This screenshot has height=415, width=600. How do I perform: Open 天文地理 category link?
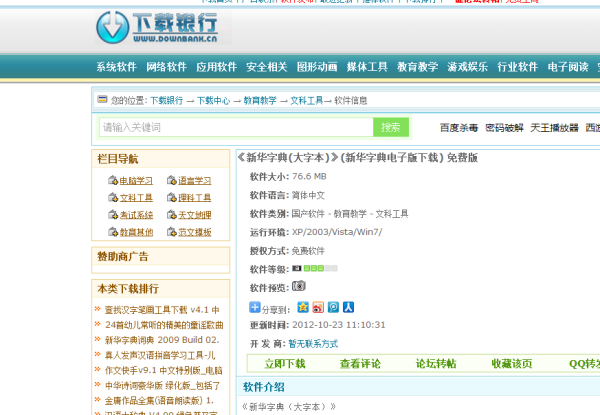tap(195, 215)
